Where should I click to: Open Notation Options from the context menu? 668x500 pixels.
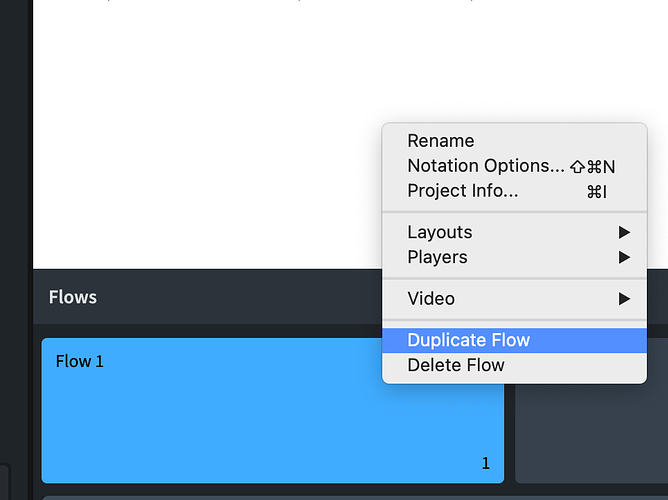486,166
